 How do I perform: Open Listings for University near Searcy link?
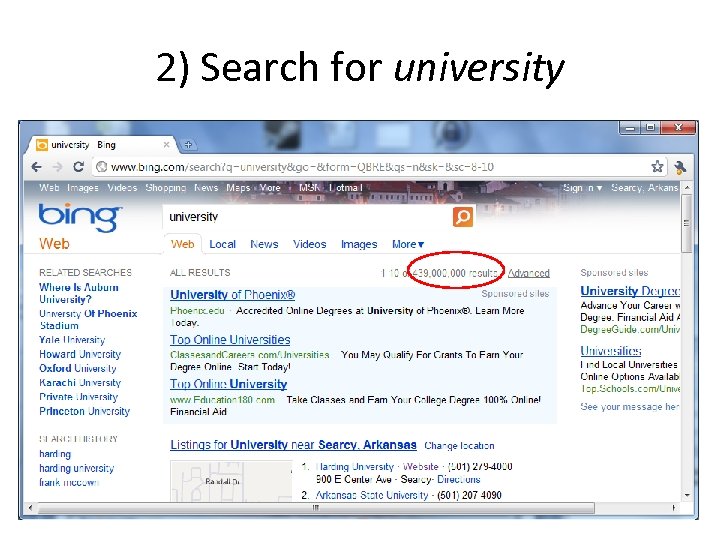(x=293, y=445)
